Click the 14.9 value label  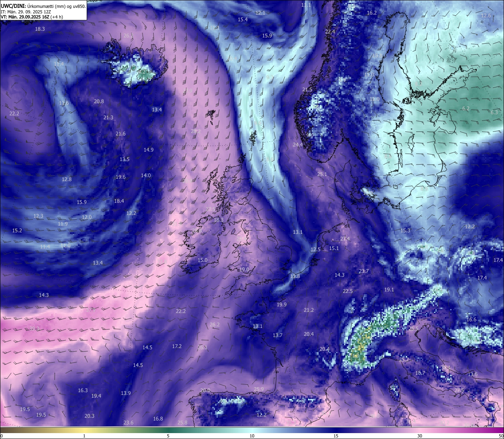148,150
